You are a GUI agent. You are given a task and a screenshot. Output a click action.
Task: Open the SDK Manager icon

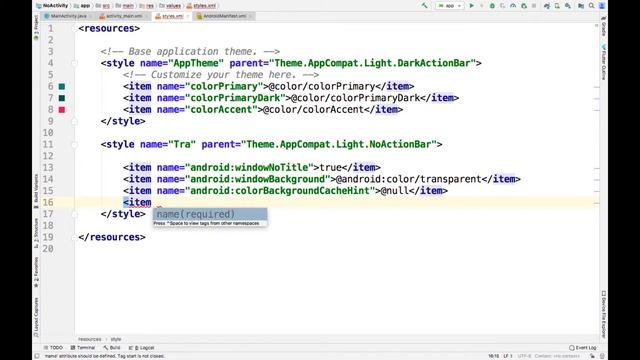click(568, 6)
